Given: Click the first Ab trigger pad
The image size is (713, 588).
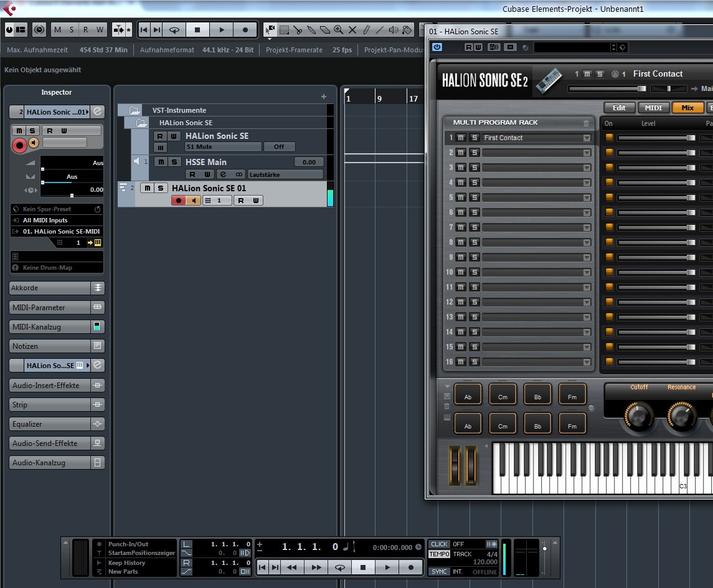Looking at the screenshot, I should 468,394.
